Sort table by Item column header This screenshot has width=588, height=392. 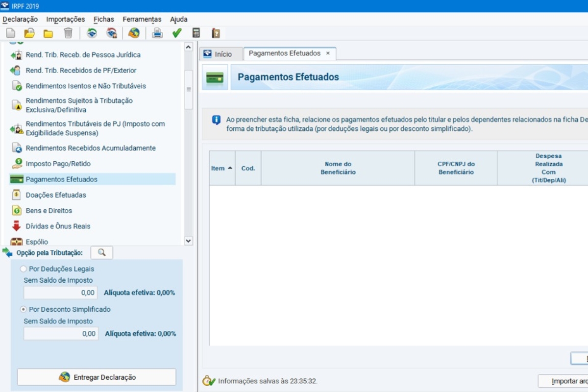tap(222, 168)
